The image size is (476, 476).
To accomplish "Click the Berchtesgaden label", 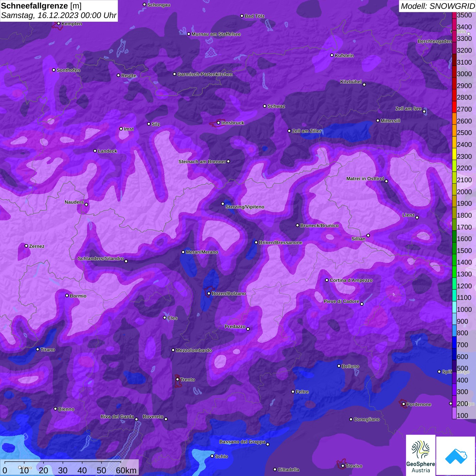I will click(x=435, y=41).
